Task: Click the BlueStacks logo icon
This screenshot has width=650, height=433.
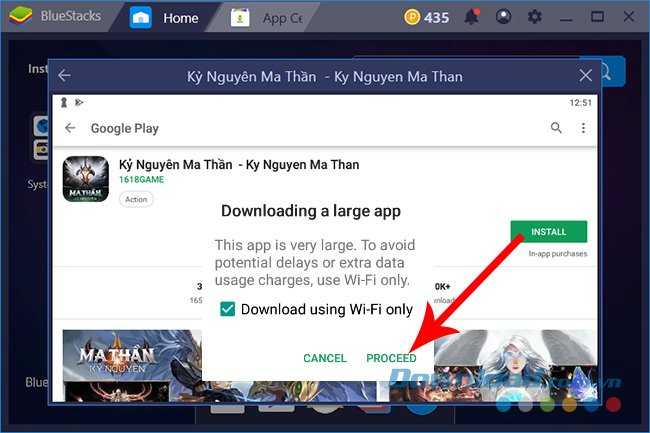Action: [x=21, y=17]
